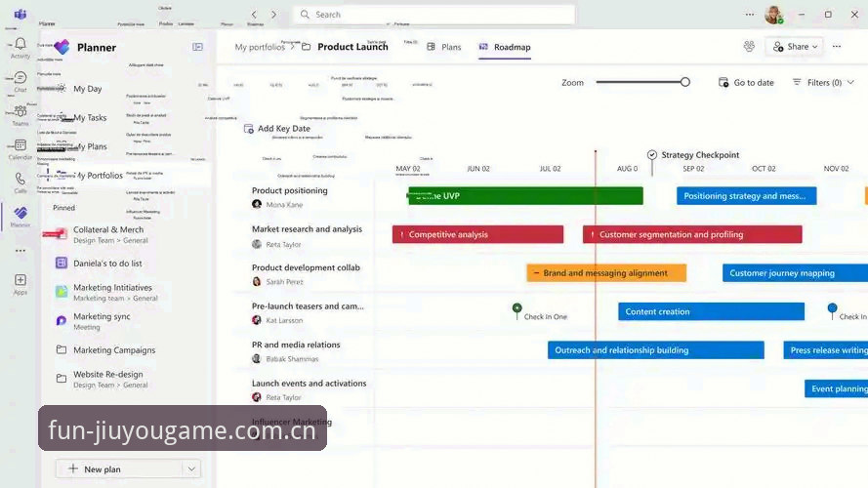Click Go to date button

pyautogui.click(x=746, y=82)
